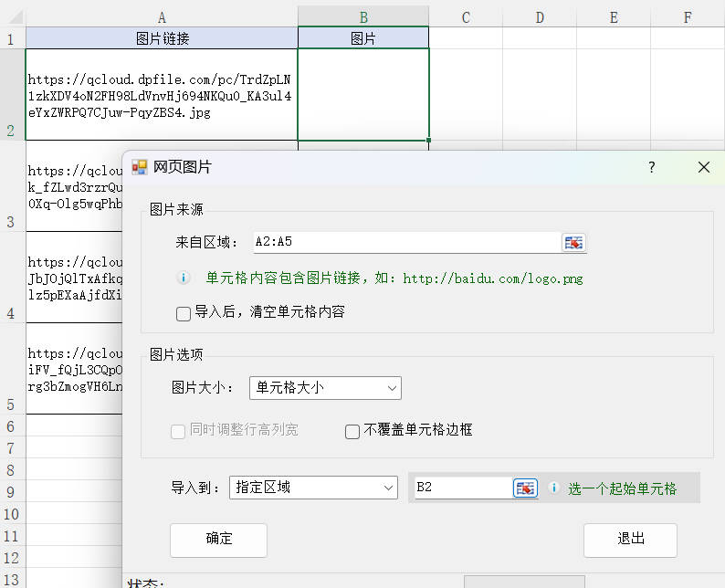The width and height of the screenshot is (725, 588).
Task: Click the question mark help button
Action: [651, 167]
